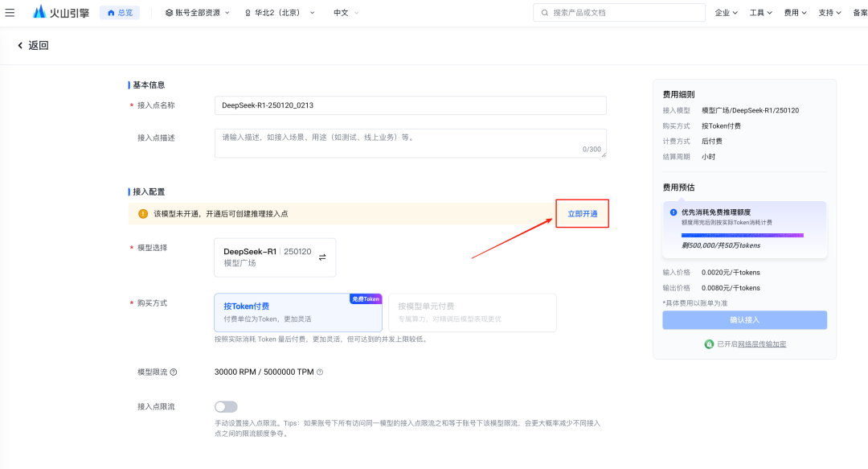This screenshot has width=868, height=469.
Task: Toggle the 接入点限流 switch
Action: click(x=226, y=406)
